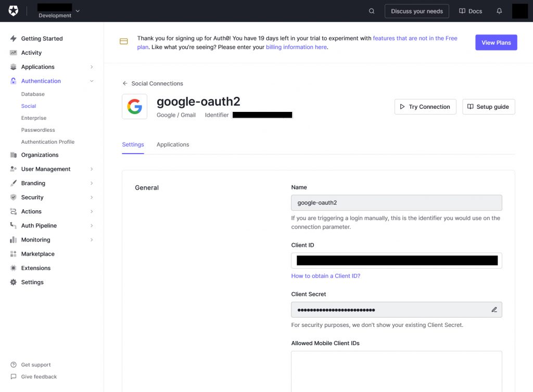The height and width of the screenshot is (392, 533).
Task: Click the Client Secret masked field
Action: [396, 310]
